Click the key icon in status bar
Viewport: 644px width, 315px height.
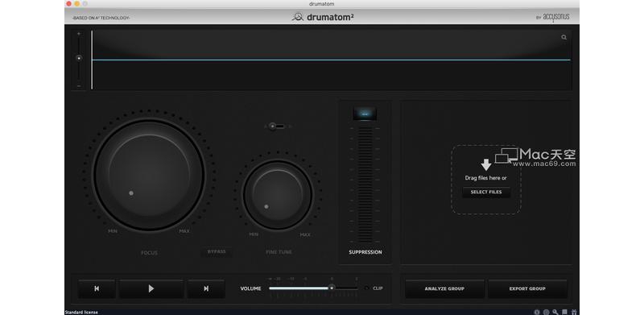555,312
